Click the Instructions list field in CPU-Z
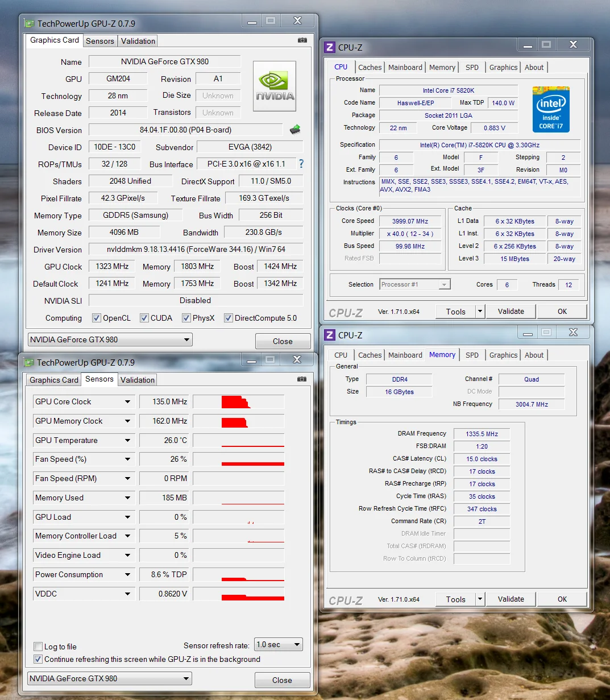Screen dimensions: 610x700 pyautogui.click(x=480, y=186)
